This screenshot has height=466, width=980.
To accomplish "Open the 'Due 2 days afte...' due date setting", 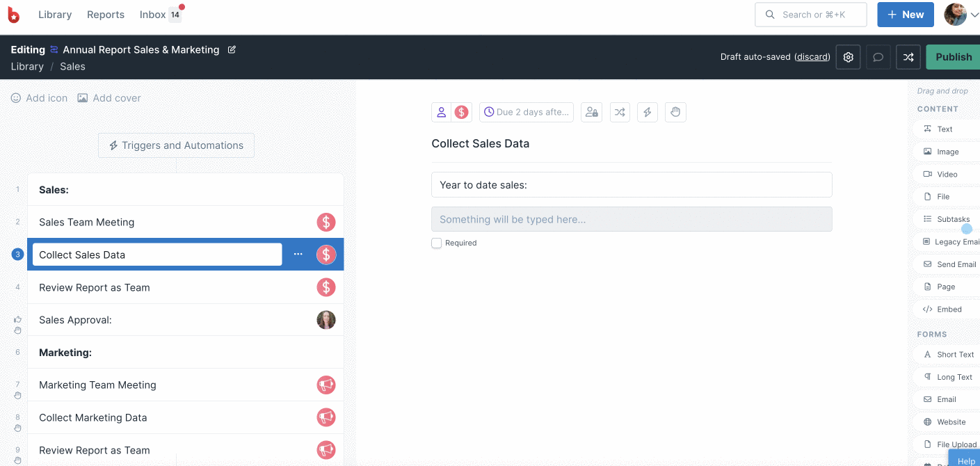I will [526, 112].
